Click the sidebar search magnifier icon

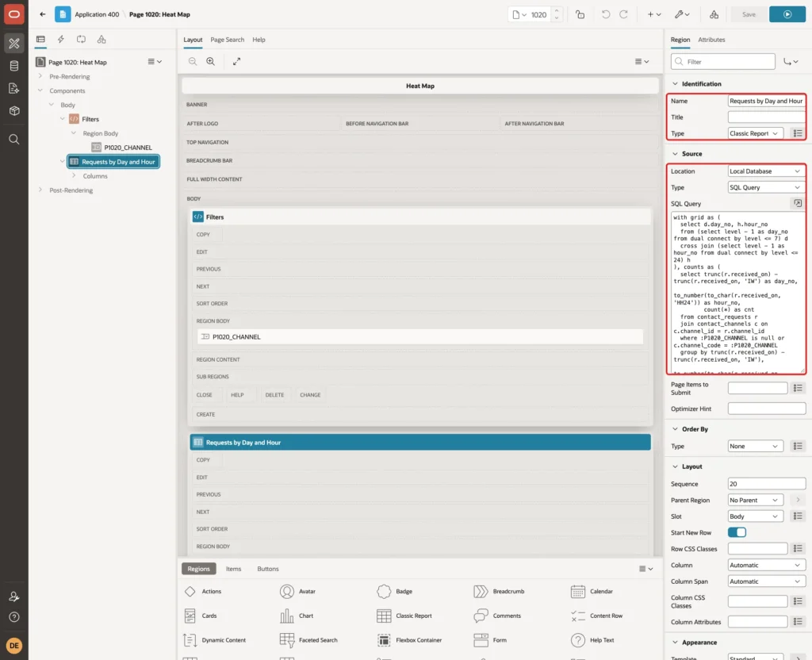(x=14, y=140)
